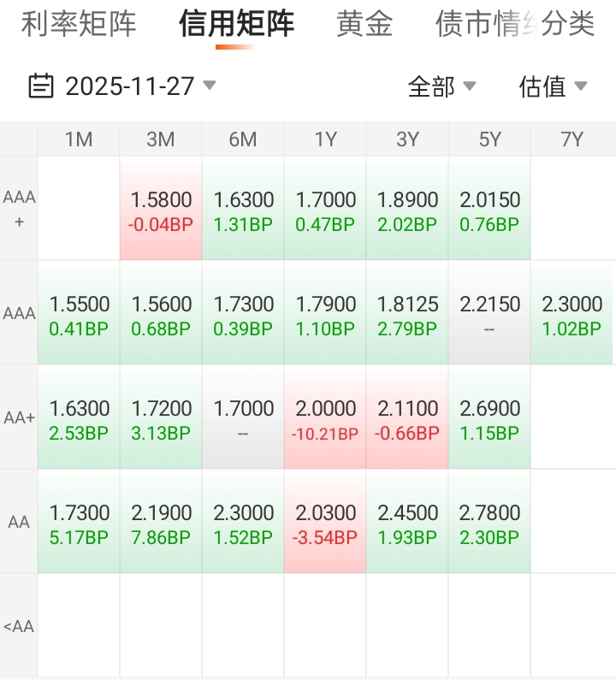616x680 pixels.
Task: Go to the 黄金 tab
Action: [364, 24]
